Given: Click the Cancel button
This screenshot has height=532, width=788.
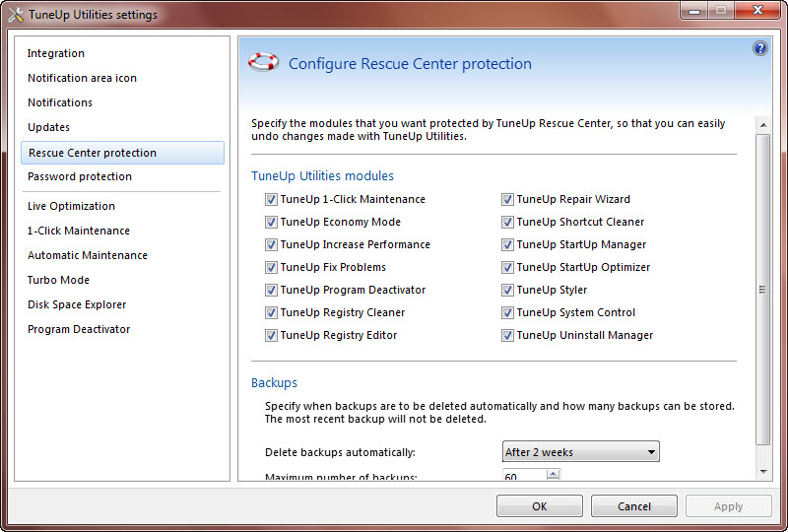Looking at the screenshot, I should point(633,505).
